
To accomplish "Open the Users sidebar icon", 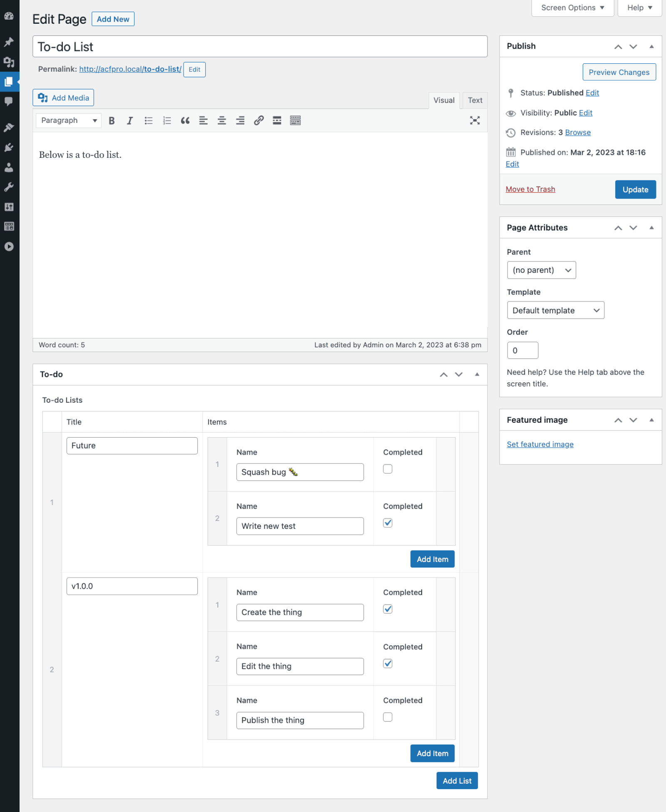I will (x=9, y=168).
